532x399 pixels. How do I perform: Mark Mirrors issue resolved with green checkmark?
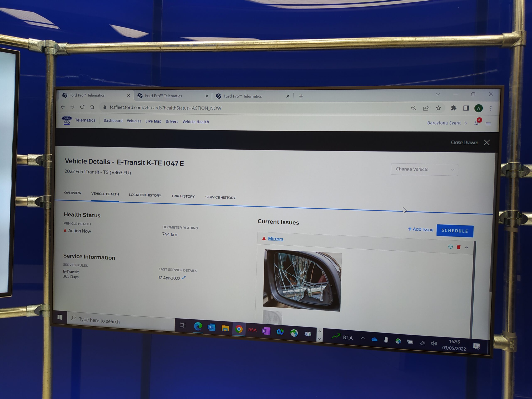tap(451, 247)
